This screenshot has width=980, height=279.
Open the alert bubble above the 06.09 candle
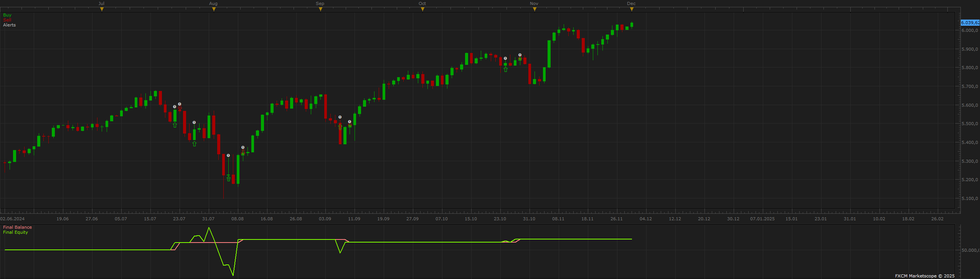click(340, 117)
